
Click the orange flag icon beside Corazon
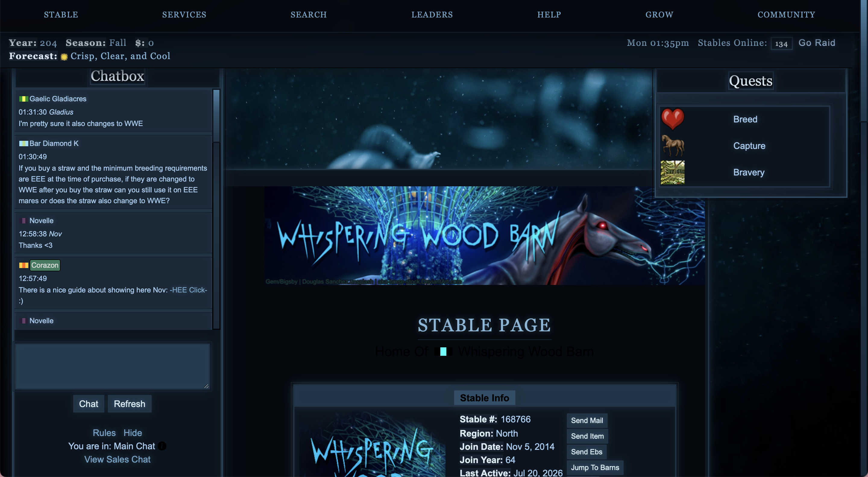[x=23, y=265]
